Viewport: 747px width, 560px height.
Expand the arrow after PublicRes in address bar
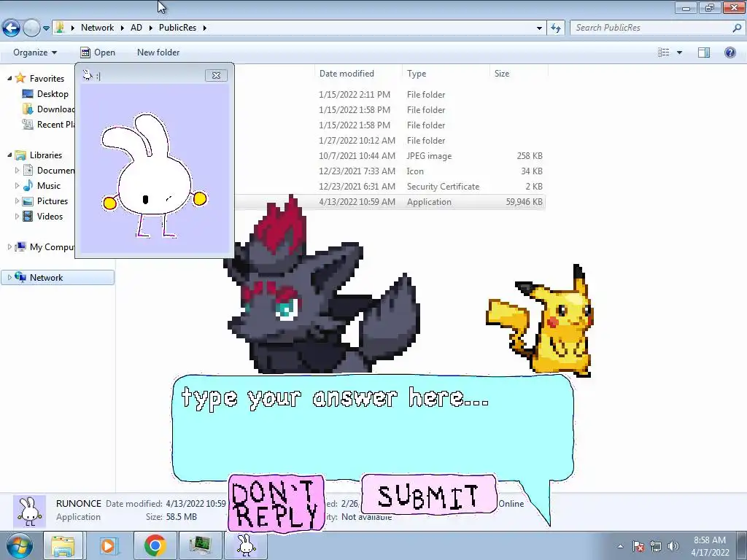tap(204, 28)
